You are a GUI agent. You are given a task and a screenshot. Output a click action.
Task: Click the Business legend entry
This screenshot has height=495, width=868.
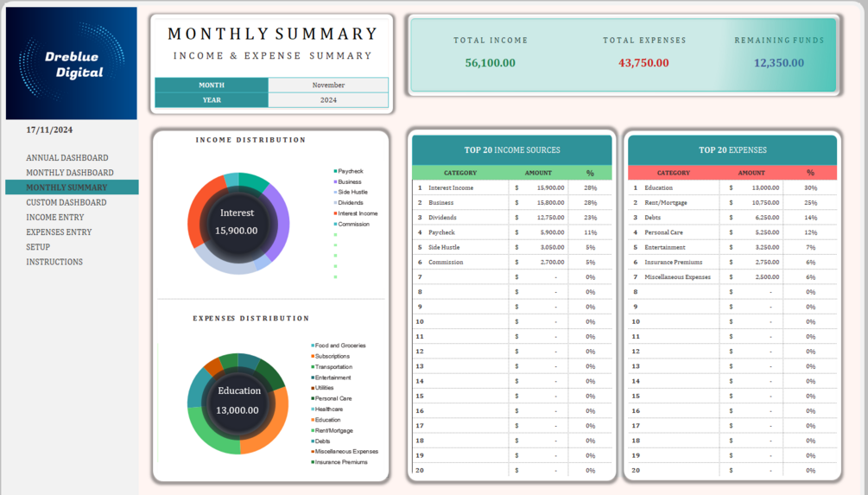coord(348,181)
